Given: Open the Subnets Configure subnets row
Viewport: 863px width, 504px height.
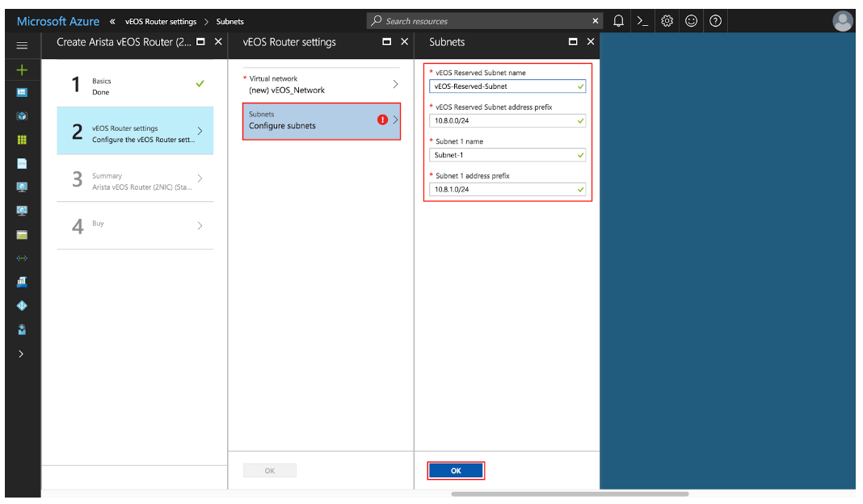Looking at the screenshot, I should 322,120.
